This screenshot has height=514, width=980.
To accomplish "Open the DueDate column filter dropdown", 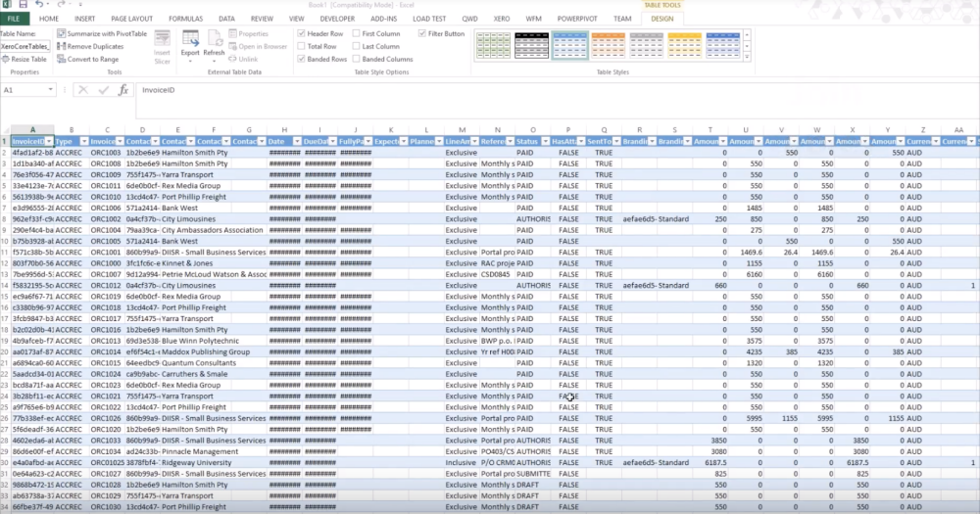I will tap(333, 142).
